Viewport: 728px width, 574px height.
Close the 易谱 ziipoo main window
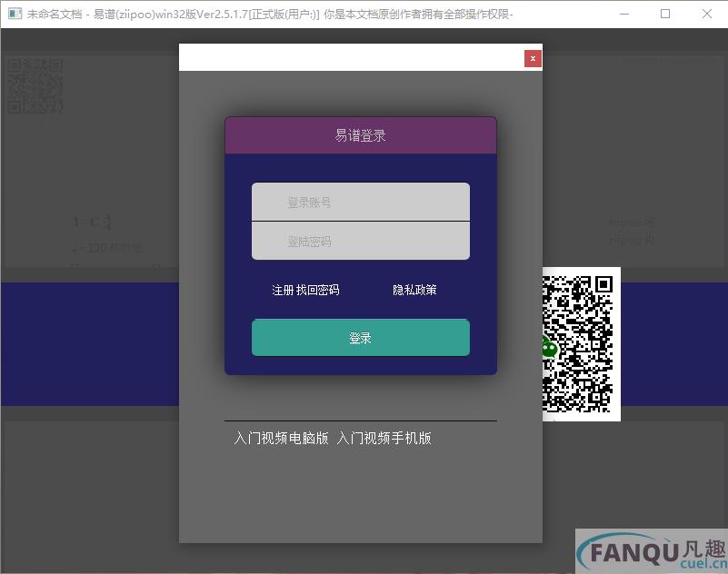point(707,14)
